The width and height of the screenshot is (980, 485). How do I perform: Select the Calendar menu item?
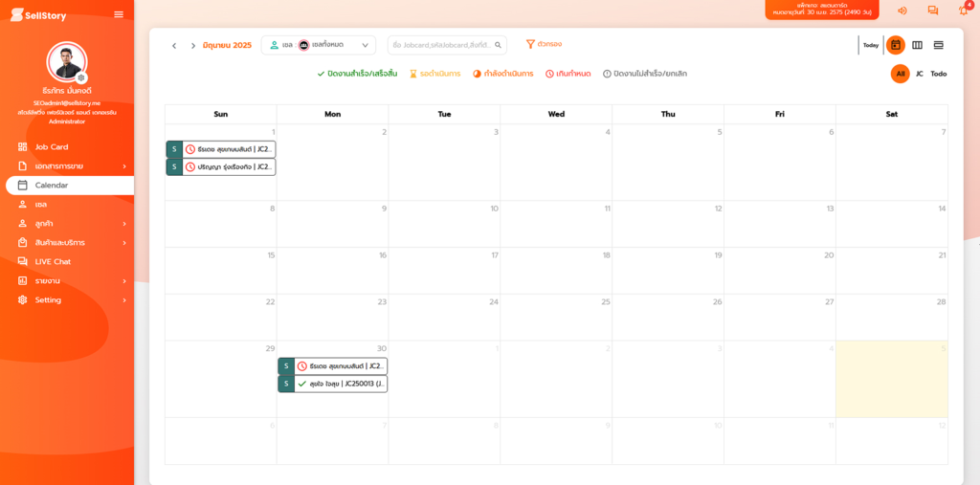pyautogui.click(x=70, y=185)
